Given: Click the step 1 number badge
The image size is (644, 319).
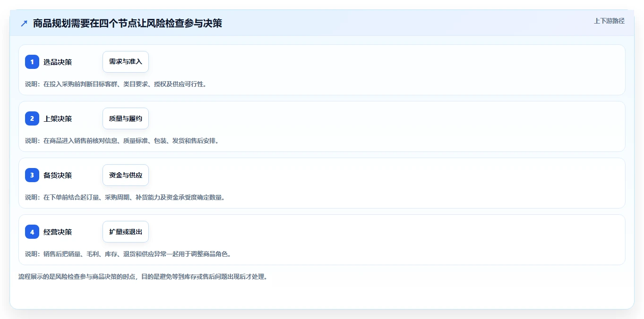Looking at the screenshot, I should [x=32, y=62].
